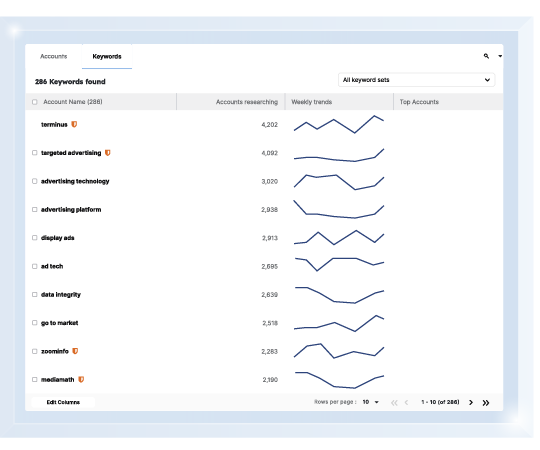Click the display ads weekly trend sparkline

(x=339, y=238)
